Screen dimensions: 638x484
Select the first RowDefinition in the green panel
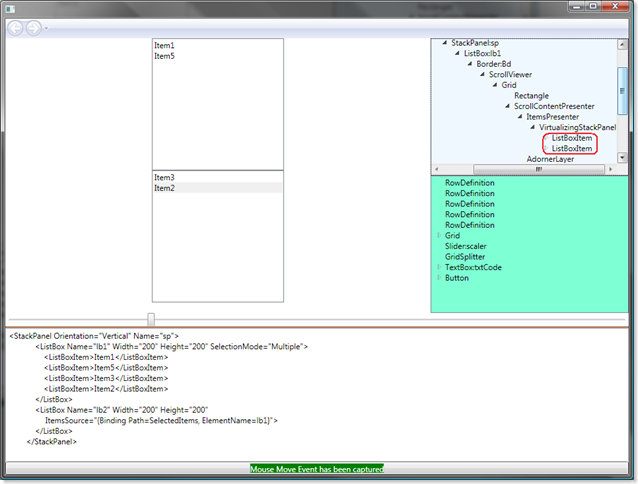pos(470,183)
